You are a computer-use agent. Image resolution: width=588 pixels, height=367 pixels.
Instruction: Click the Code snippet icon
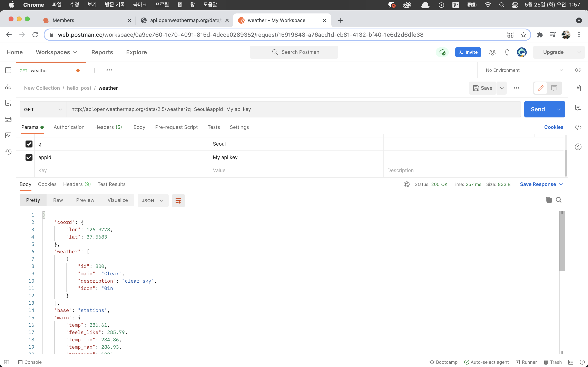tap(578, 127)
